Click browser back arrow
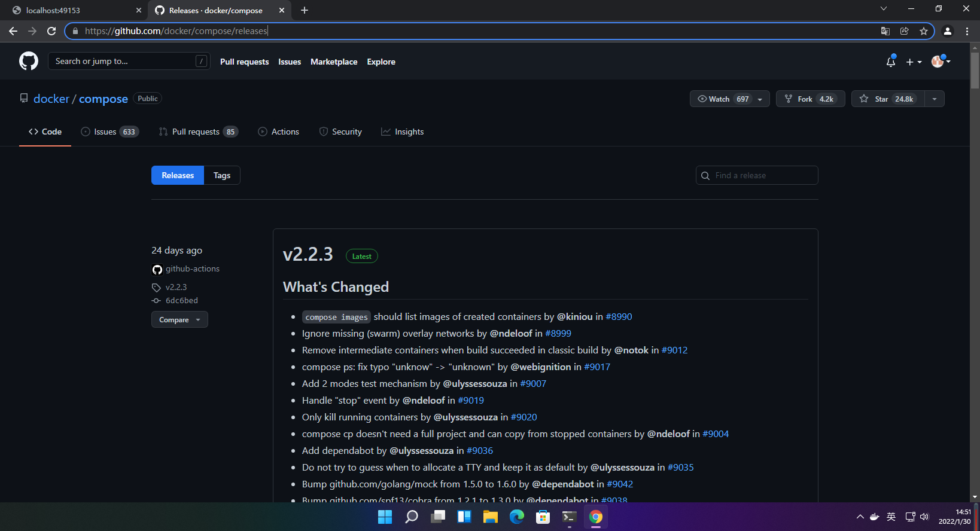Image resolution: width=980 pixels, height=531 pixels. (x=13, y=31)
